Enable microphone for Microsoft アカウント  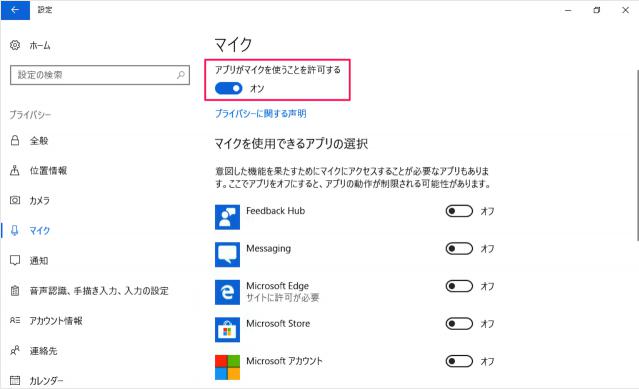click(459, 361)
